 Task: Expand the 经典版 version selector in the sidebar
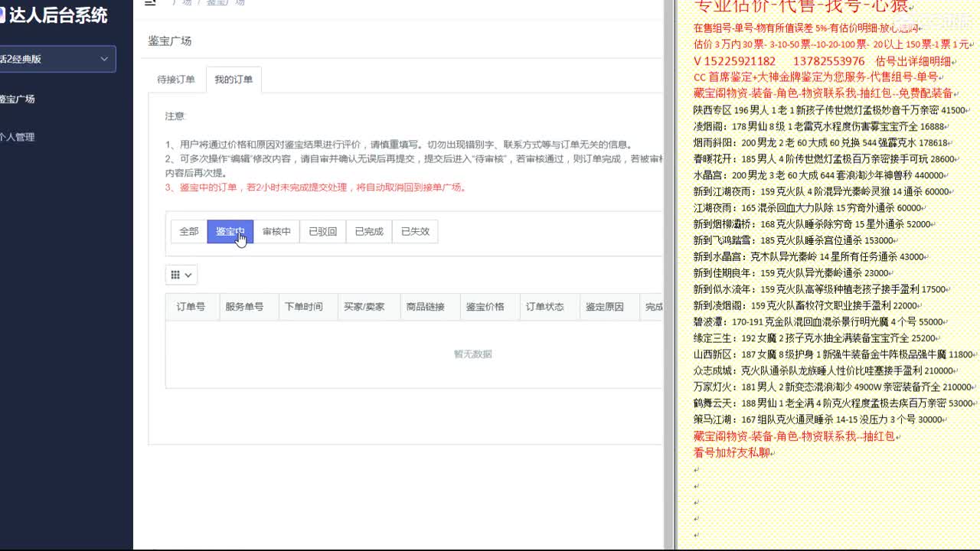[57, 59]
